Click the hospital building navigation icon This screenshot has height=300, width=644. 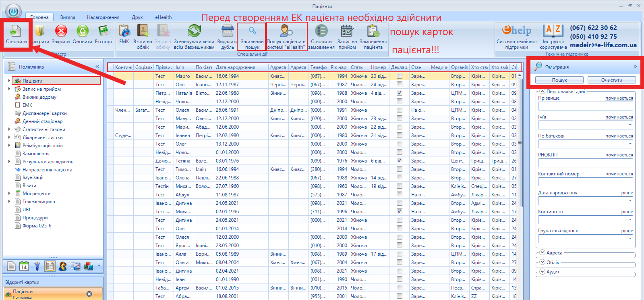76,266
